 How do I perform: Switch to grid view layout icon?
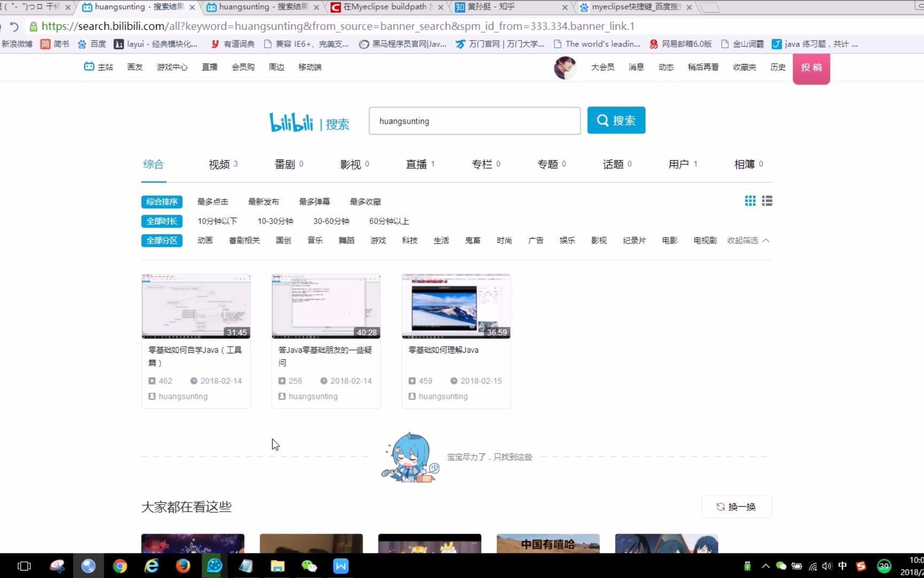click(x=750, y=201)
